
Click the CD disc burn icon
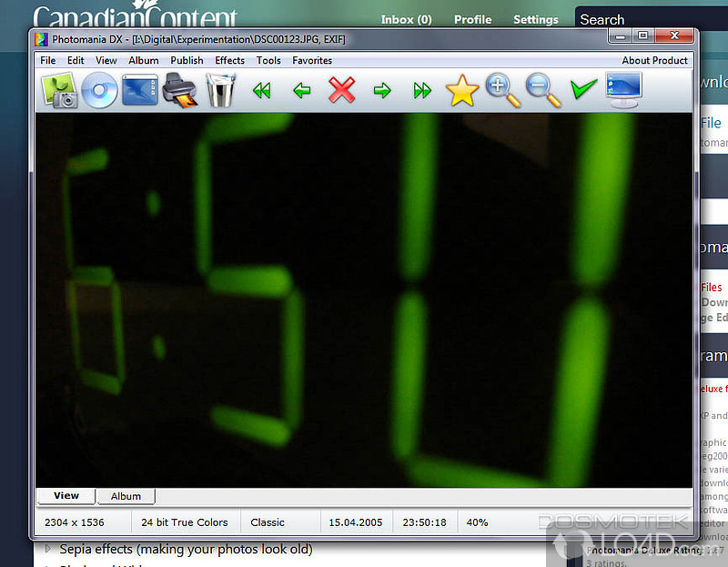click(x=99, y=90)
